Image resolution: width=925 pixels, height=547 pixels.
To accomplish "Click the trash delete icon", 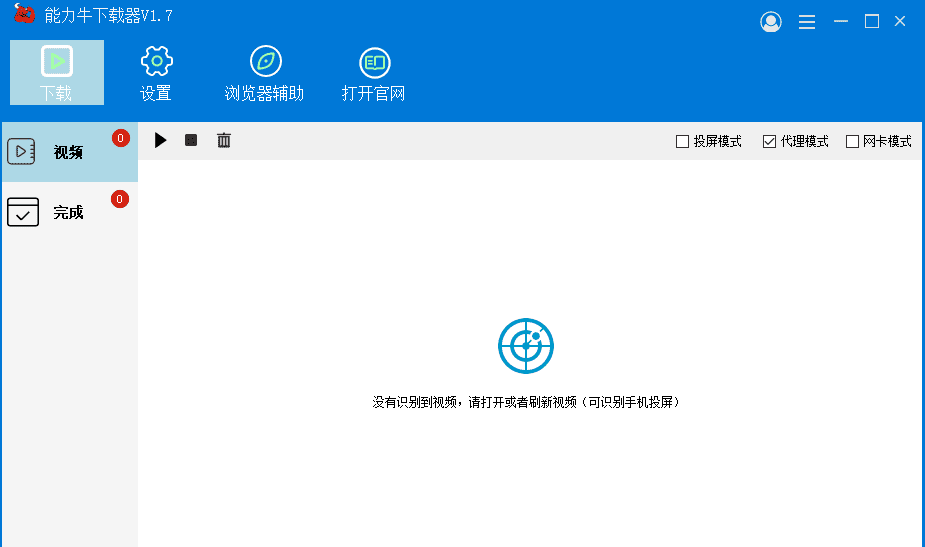I will [224, 141].
